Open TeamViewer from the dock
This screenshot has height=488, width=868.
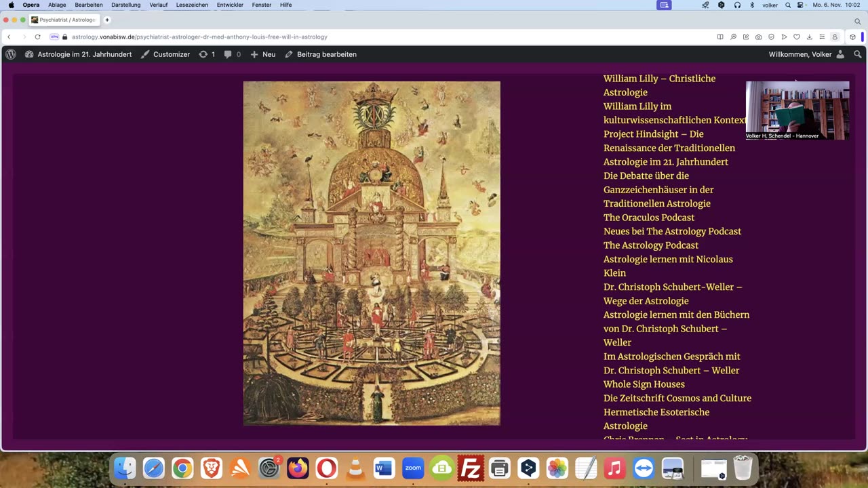[x=644, y=468]
